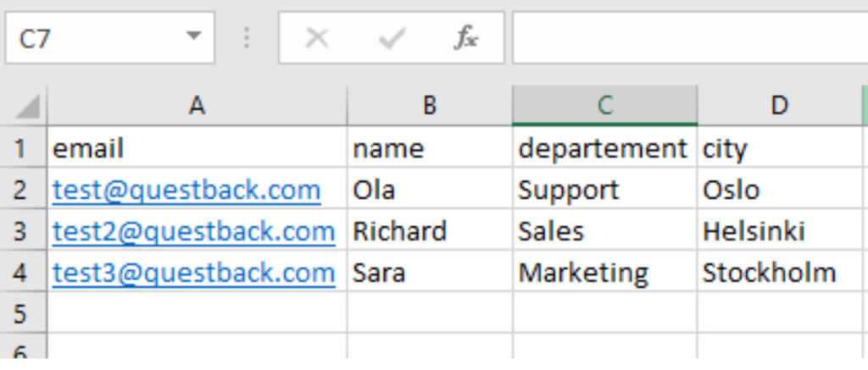
Task: Click the three-dot formula bar resize handle
Action: click(x=247, y=38)
